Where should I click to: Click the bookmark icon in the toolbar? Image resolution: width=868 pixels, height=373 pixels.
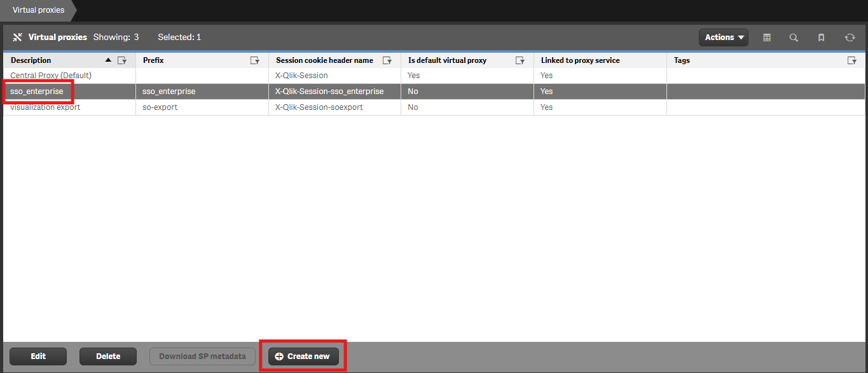821,37
